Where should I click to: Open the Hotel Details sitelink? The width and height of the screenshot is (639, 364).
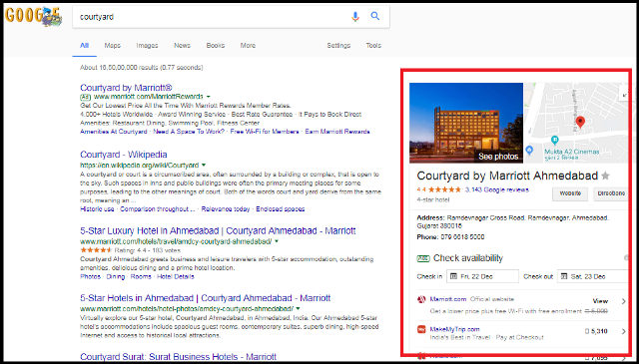(176, 277)
